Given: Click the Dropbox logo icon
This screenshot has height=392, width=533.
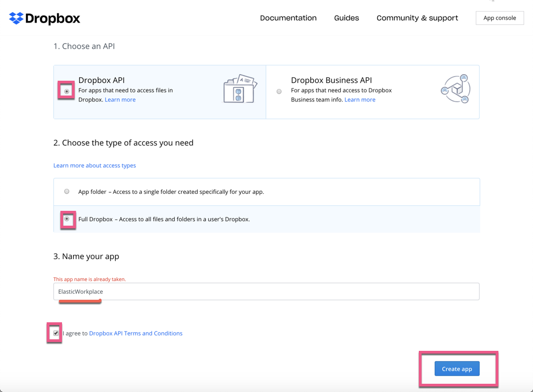Looking at the screenshot, I should tap(16, 18).
